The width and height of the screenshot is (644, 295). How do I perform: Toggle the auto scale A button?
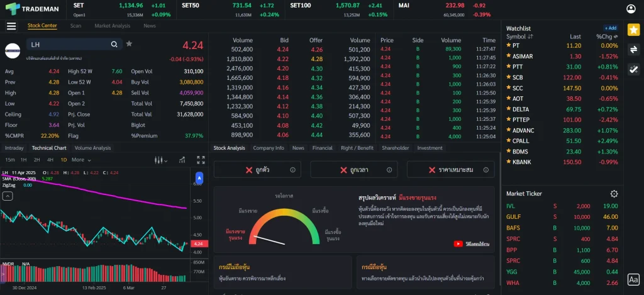click(x=199, y=179)
